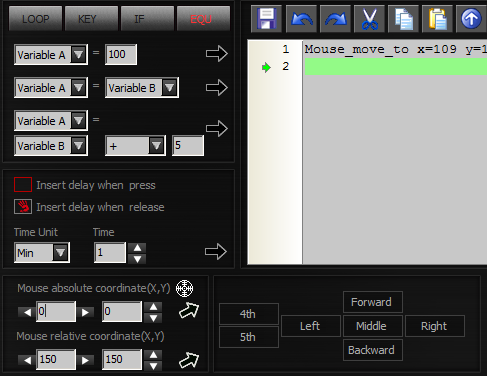Decrease Time value with down arrow
Screen dimensions: 487x376
137,259
